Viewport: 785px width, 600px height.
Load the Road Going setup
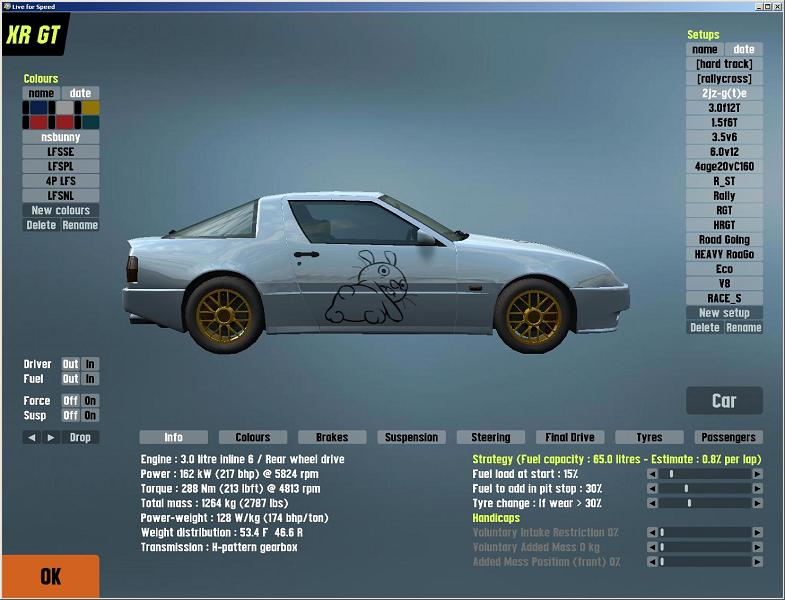tap(724, 239)
